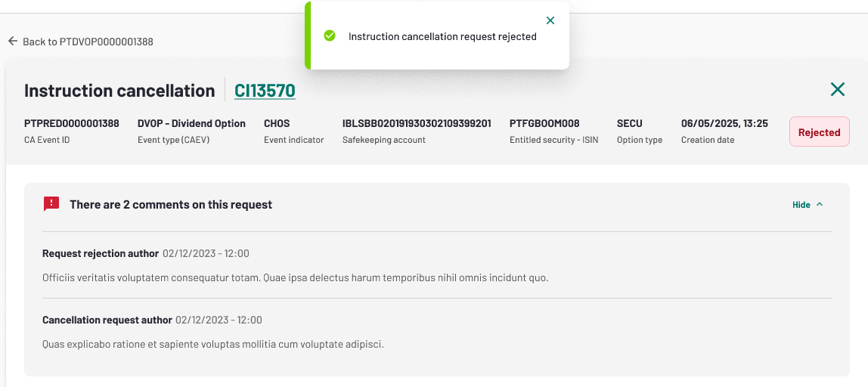The image size is (868, 387).
Task: Go back to PTDVOP0000001388
Action: [81, 42]
